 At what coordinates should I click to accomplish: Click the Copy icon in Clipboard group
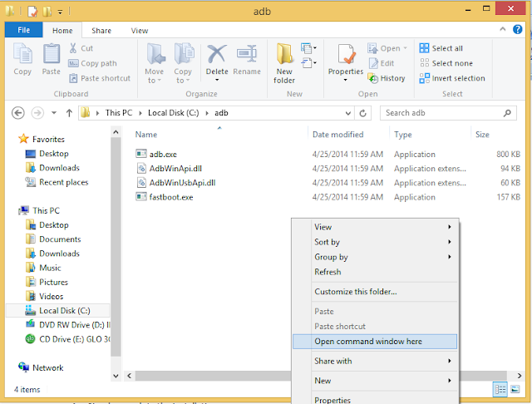point(22,54)
